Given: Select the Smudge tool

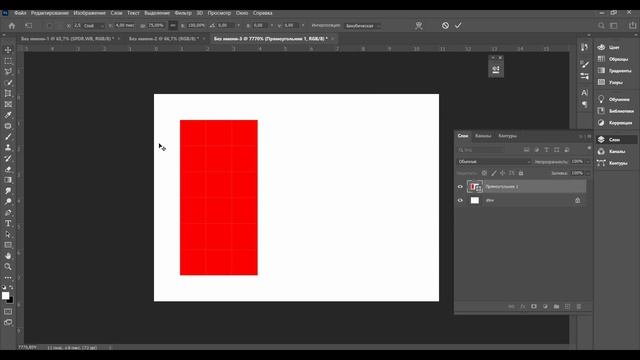Looking at the screenshot, I should pos(8,191).
